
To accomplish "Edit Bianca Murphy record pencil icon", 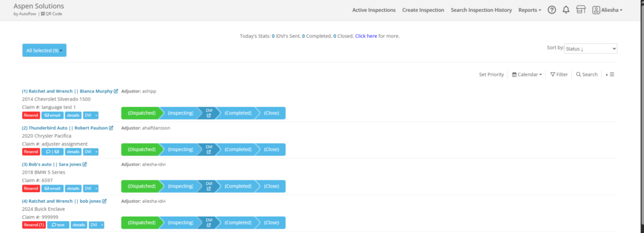I will 116,91.
